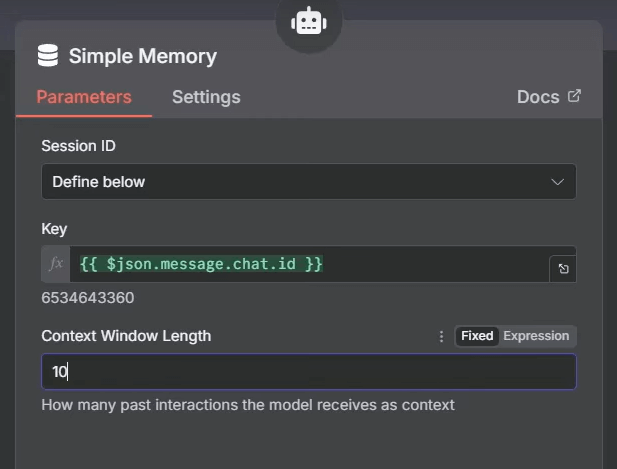Click the 'How many past interactions' hint text
Image resolution: width=617 pixels, height=469 pixels.
pyautogui.click(x=248, y=405)
